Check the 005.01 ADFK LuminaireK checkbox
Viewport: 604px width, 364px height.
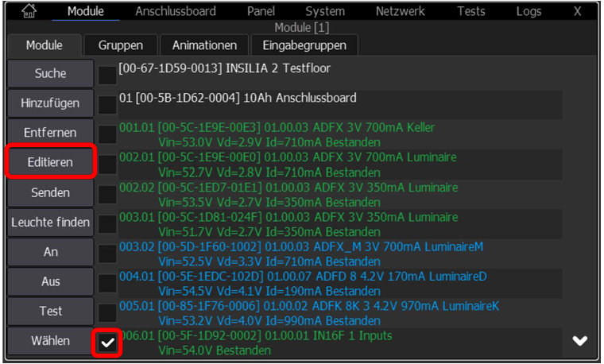tap(107, 312)
